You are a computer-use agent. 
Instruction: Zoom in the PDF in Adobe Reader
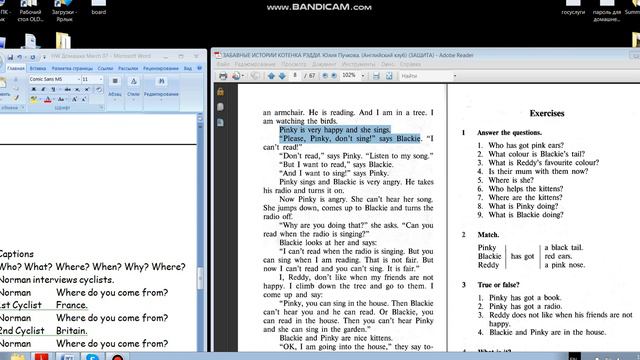pos(334,76)
